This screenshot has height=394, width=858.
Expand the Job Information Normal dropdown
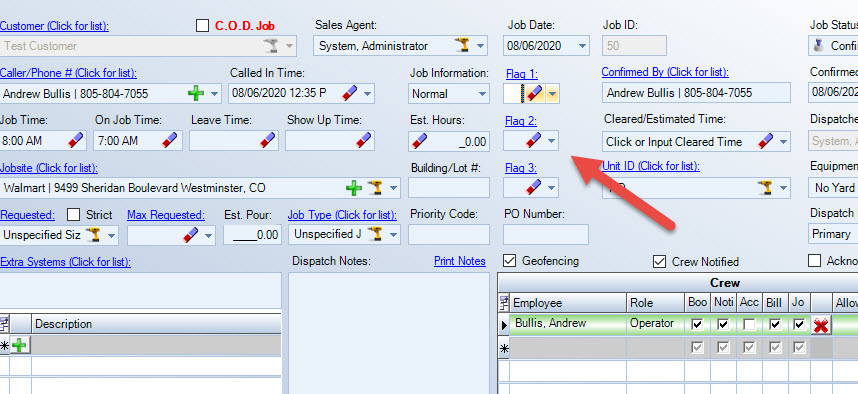tap(482, 94)
